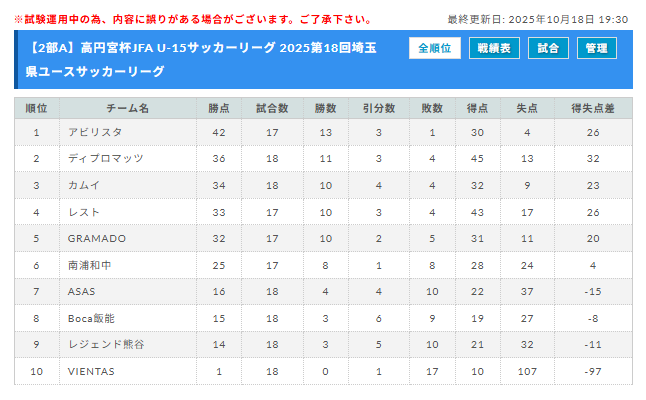The image size is (646, 400).
Task: Click the ASAS team name
Action: coord(83,291)
